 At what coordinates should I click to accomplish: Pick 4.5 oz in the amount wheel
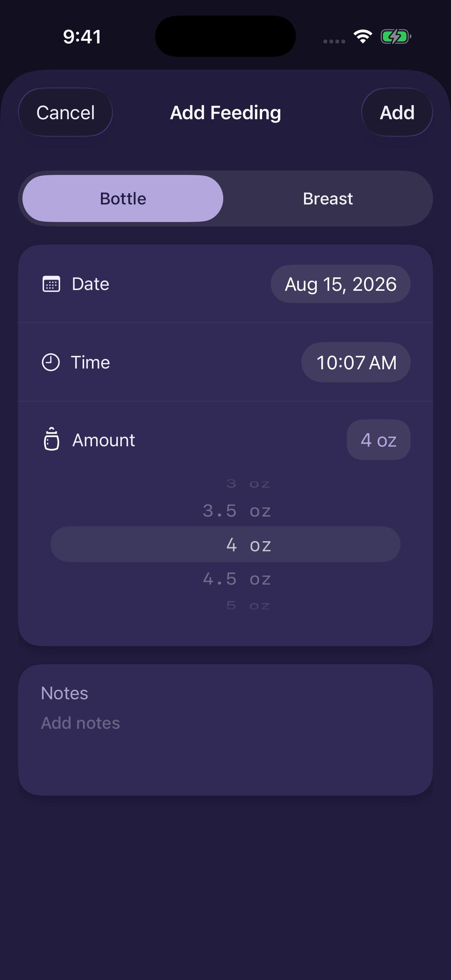pos(237,579)
